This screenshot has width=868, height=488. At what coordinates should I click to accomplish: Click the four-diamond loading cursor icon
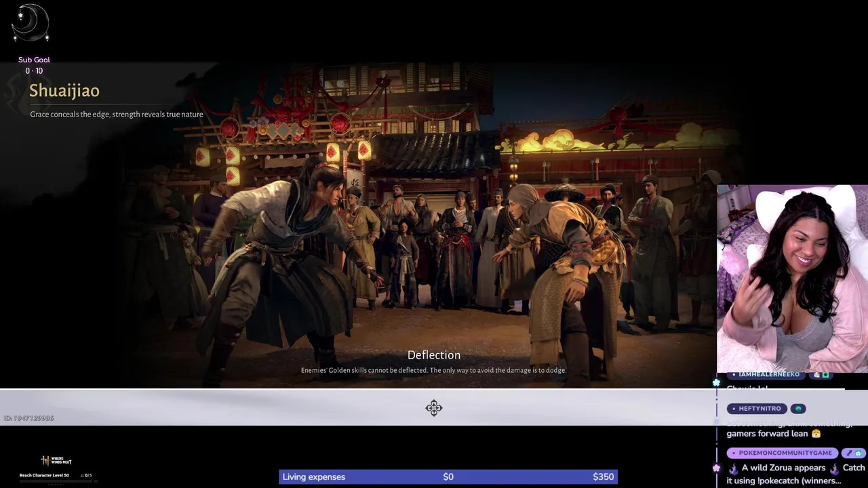[434, 408]
